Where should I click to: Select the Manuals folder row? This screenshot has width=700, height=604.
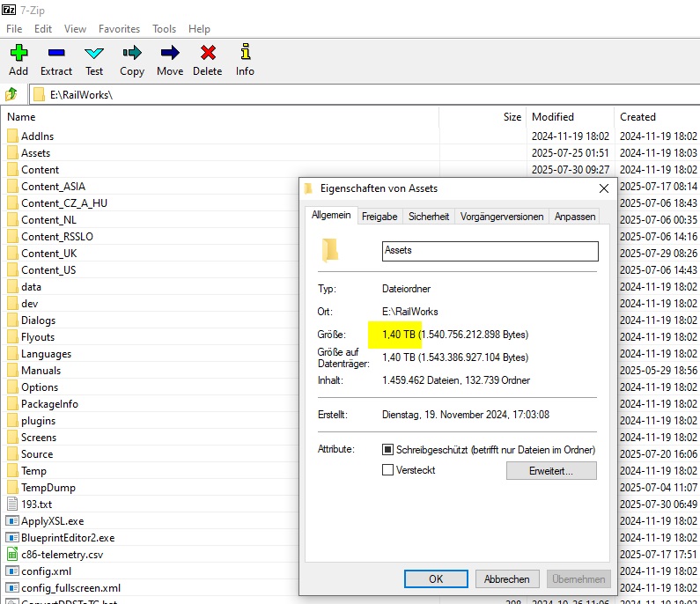(x=151, y=371)
